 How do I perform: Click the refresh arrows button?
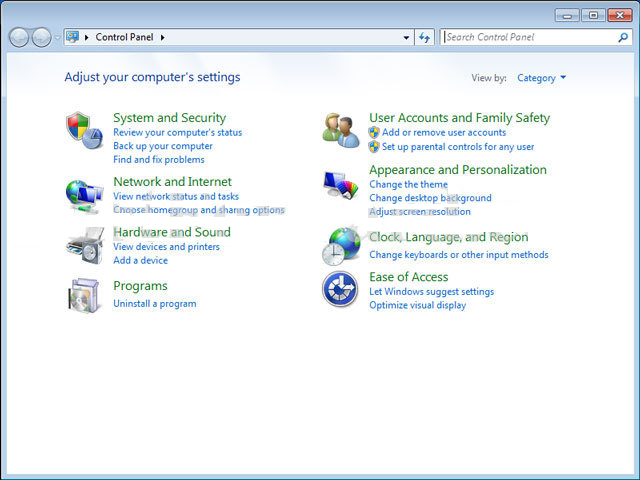point(424,38)
